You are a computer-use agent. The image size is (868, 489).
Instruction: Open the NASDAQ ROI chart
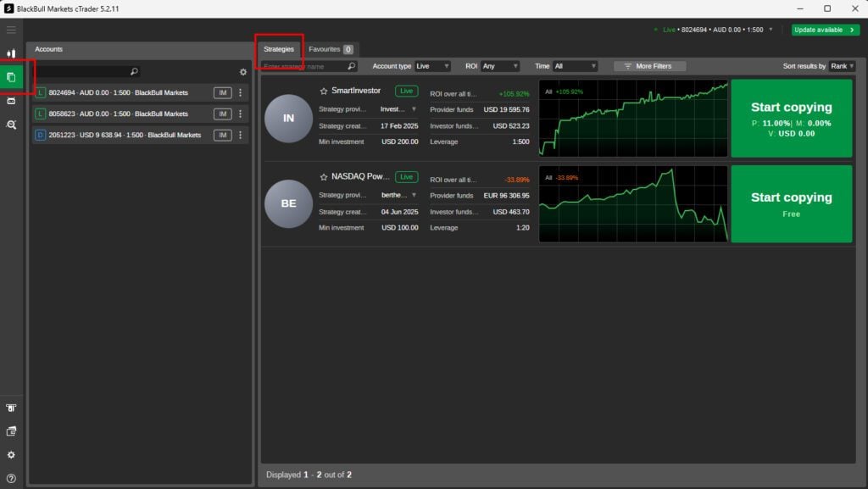pos(633,204)
